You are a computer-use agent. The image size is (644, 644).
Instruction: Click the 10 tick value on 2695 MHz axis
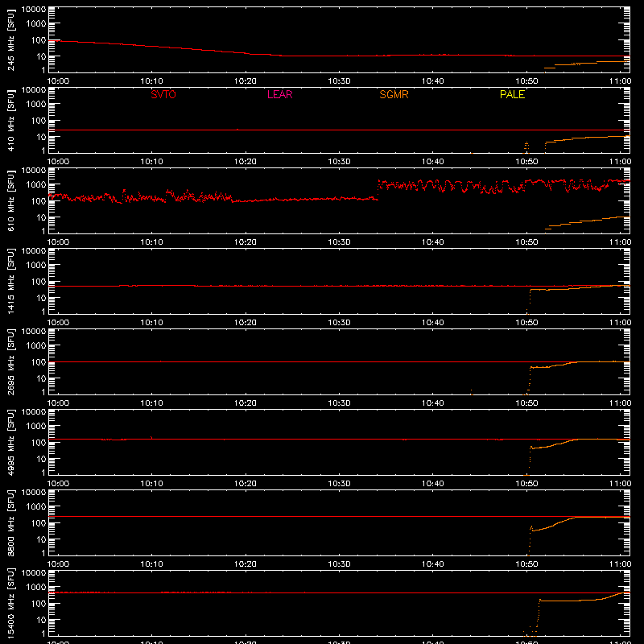[x=41, y=378]
